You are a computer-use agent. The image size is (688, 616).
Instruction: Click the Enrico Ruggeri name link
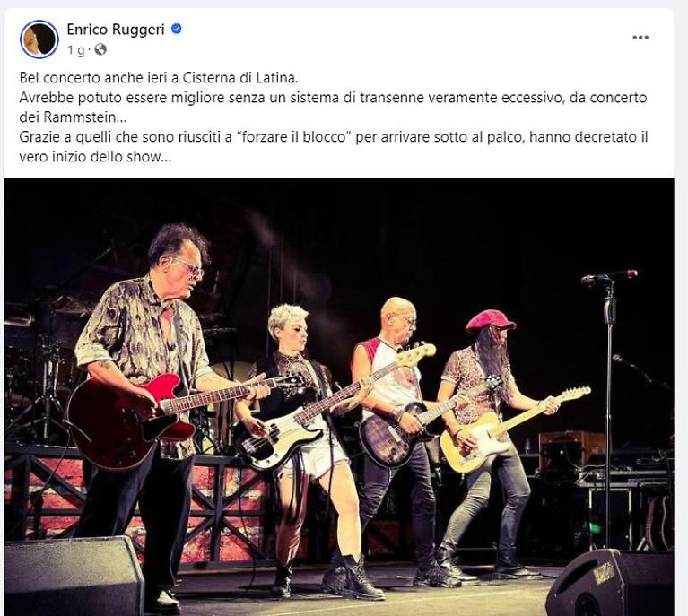[116, 30]
